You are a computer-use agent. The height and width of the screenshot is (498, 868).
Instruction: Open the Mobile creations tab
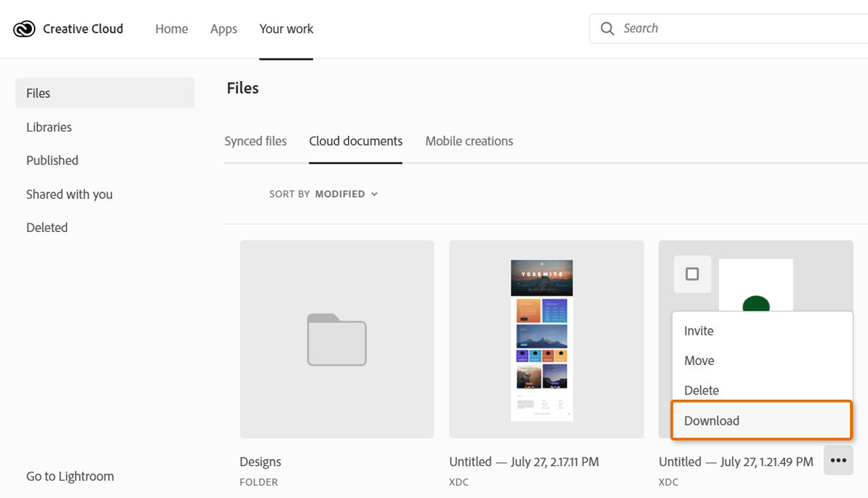click(x=469, y=141)
